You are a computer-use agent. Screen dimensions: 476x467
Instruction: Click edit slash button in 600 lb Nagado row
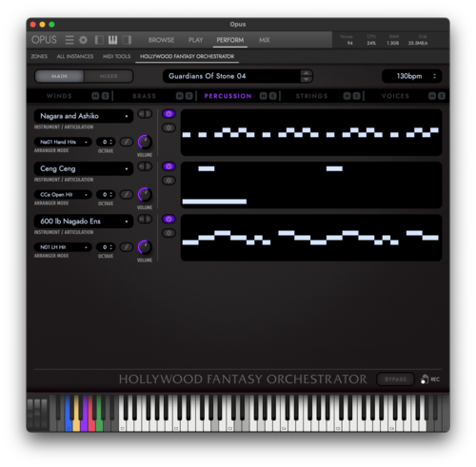click(x=127, y=247)
